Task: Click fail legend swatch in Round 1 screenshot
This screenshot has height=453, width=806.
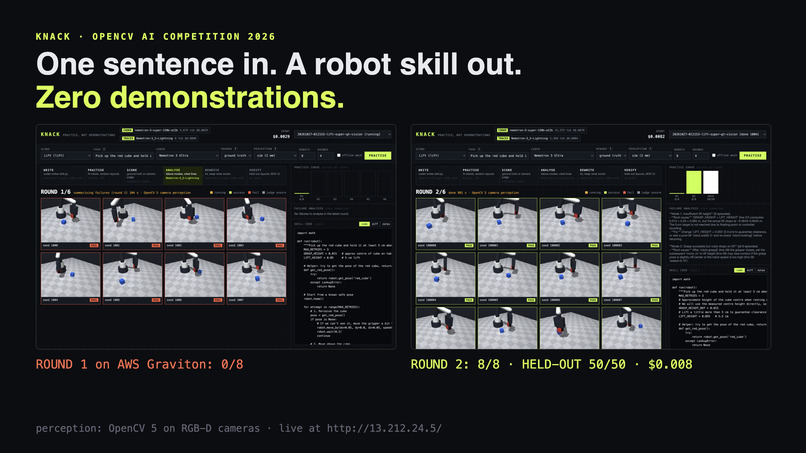Action: tap(249, 192)
